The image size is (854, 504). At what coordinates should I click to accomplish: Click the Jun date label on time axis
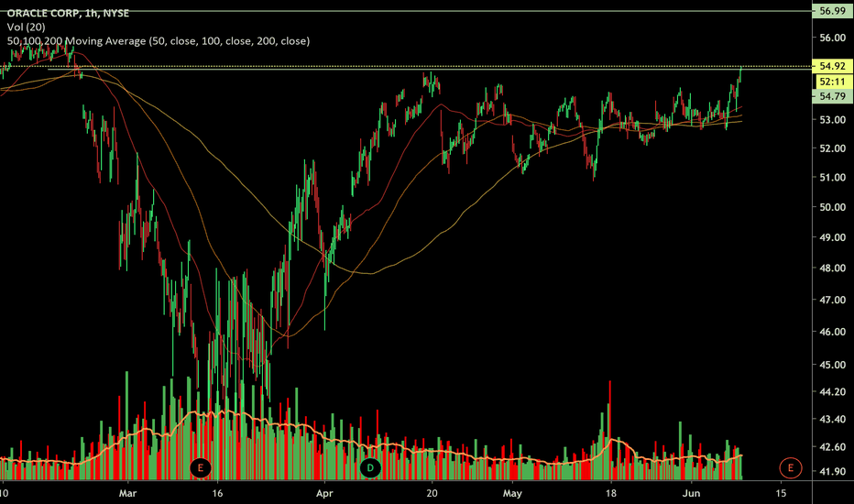pyautogui.click(x=691, y=494)
